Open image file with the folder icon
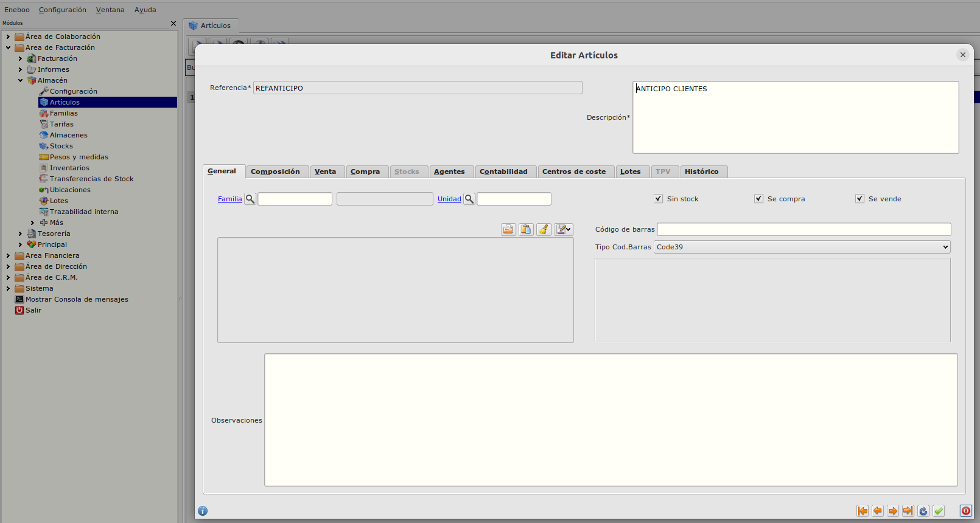This screenshot has width=980, height=523. pyautogui.click(x=508, y=229)
